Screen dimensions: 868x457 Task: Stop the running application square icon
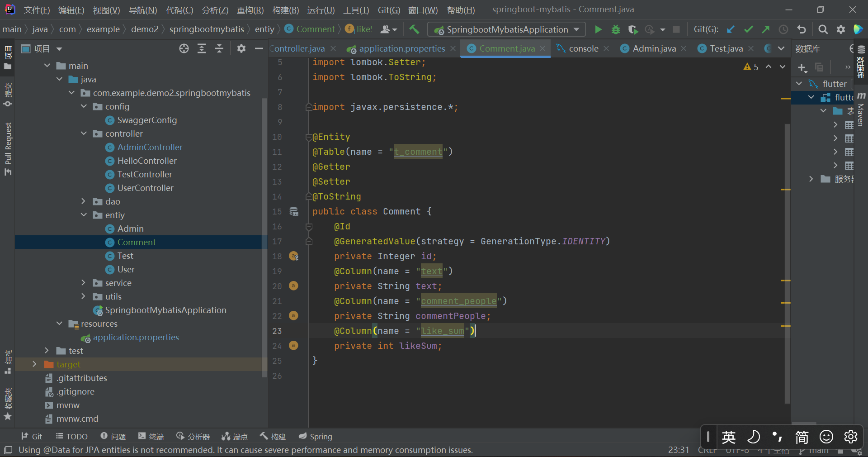click(x=676, y=29)
